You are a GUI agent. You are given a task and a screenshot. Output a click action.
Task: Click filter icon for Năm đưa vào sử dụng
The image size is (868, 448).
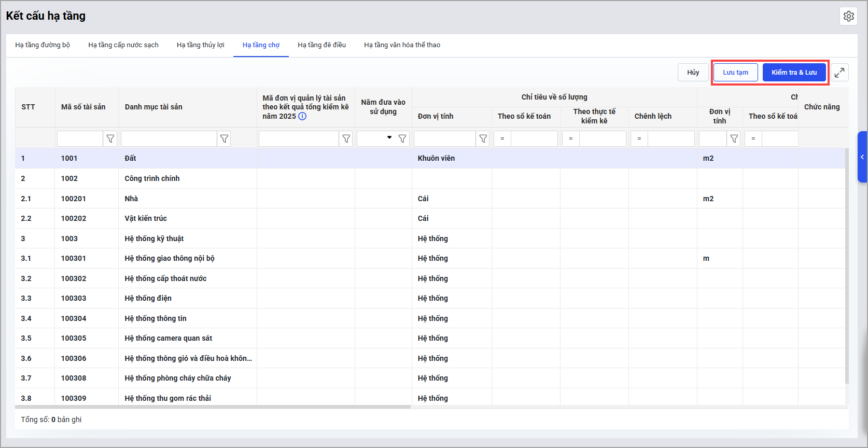(402, 139)
